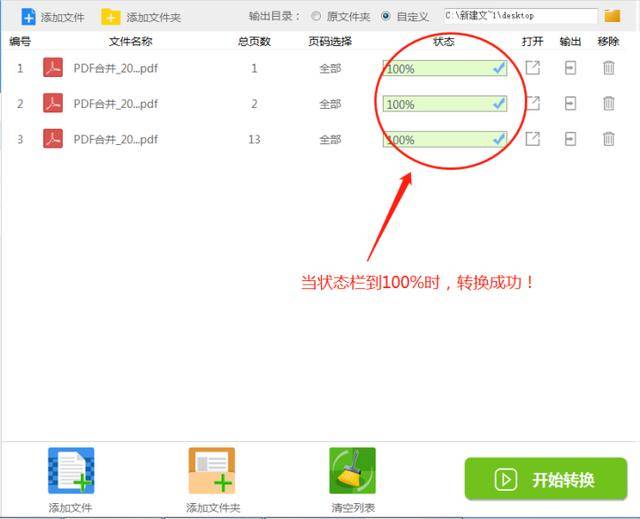
Task: Click the 清空列表 broom icon
Action: tap(352, 470)
